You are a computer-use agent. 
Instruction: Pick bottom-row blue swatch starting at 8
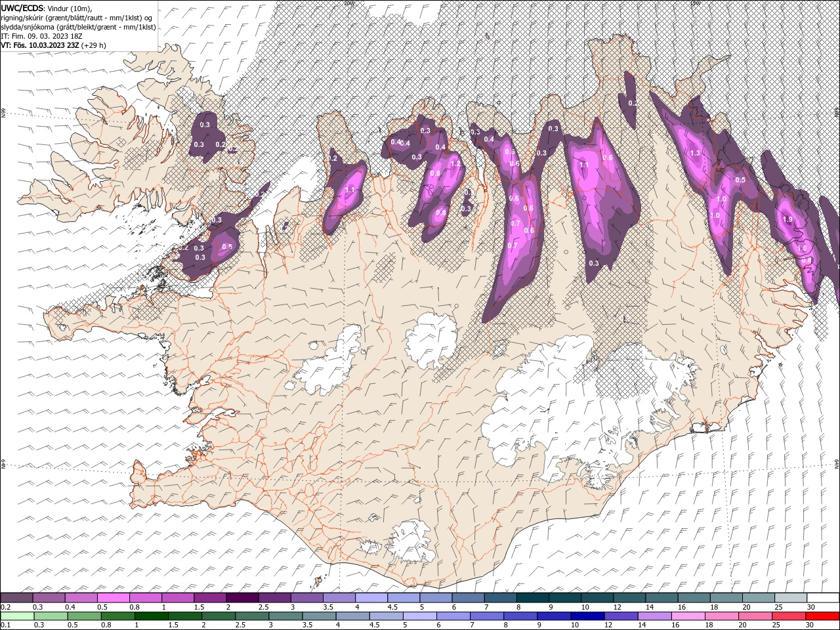pyautogui.click(x=520, y=616)
